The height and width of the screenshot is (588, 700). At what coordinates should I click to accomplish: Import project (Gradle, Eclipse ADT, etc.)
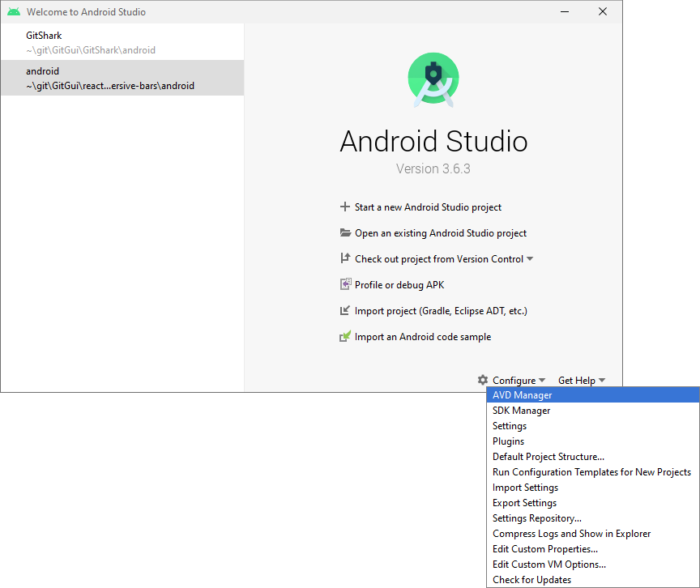[x=441, y=311]
